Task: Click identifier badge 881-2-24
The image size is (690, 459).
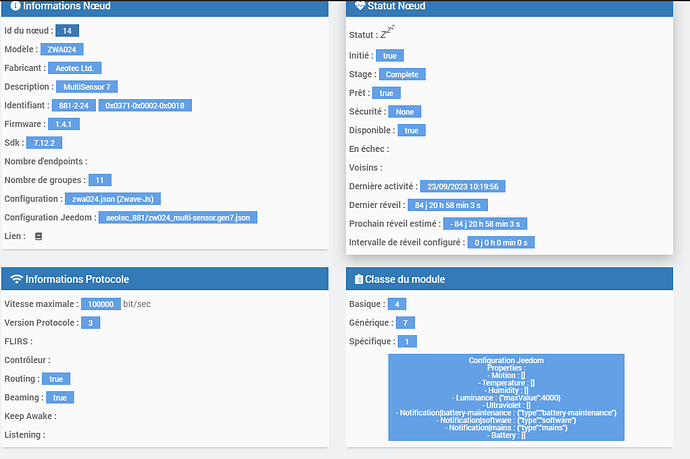Action: click(x=74, y=106)
